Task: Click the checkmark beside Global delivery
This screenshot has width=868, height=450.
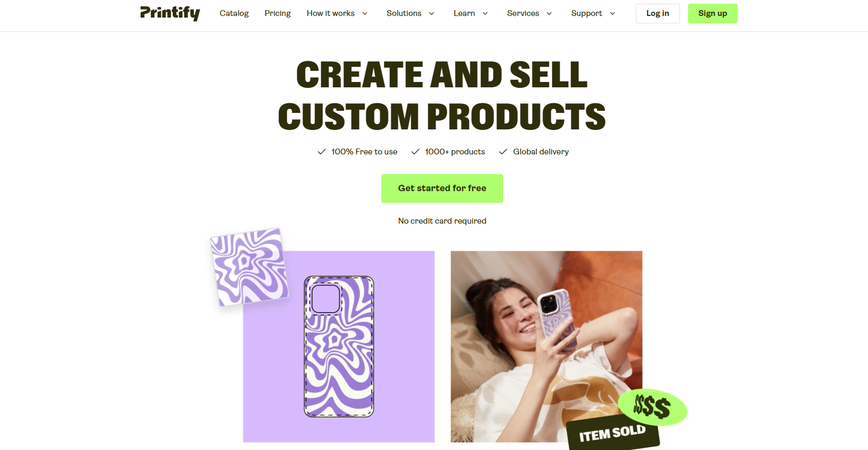Action: [503, 152]
